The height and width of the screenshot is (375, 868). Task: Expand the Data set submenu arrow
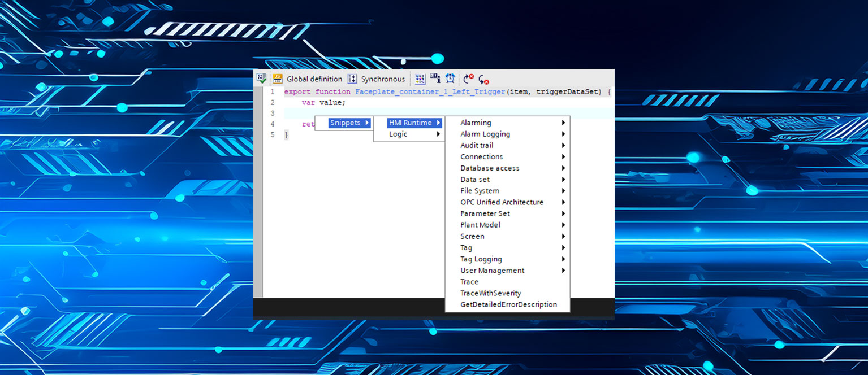tap(563, 180)
